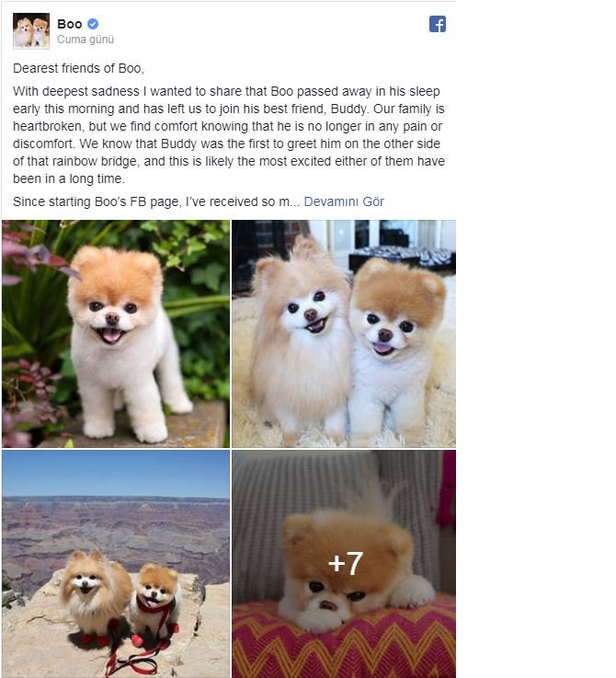
Task: Click the truncated line "Since starting Boo's FB page"
Action: point(156,201)
